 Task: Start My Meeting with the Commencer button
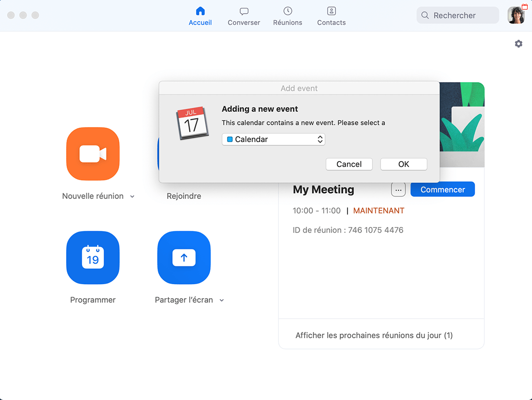pyautogui.click(x=442, y=189)
